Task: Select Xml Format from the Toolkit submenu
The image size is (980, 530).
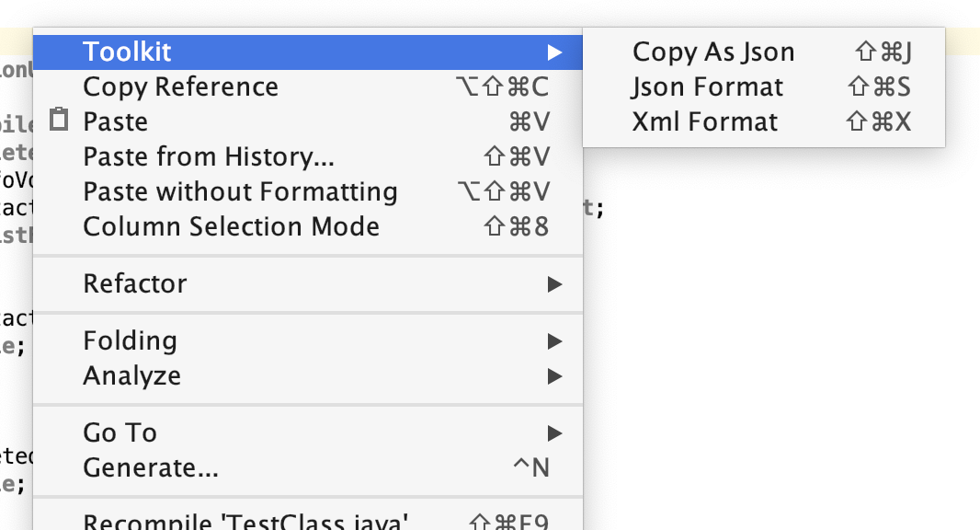Action: pyautogui.click(x=704, y=121)
